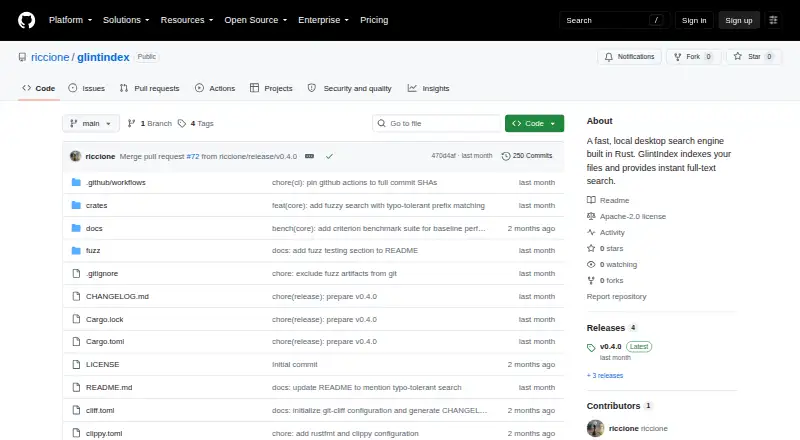
Task: Focus the Go to file field
Action: pos(437,124)
